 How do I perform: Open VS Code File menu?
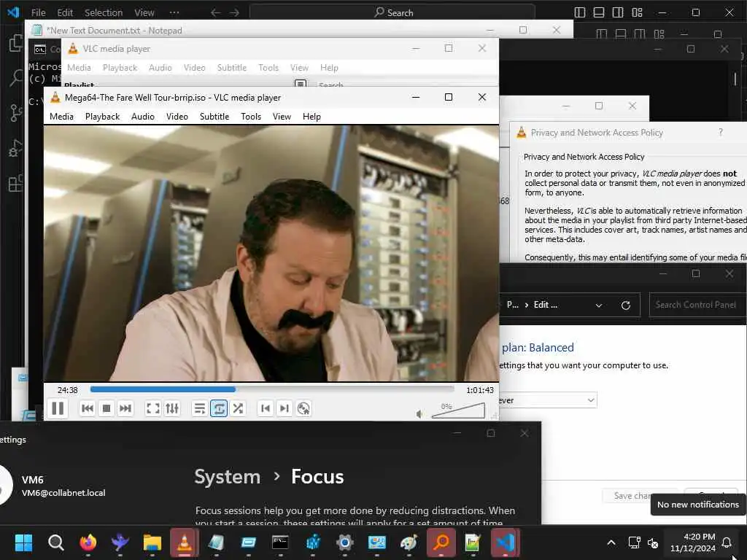pyautogui.click(x=38, y=12)
